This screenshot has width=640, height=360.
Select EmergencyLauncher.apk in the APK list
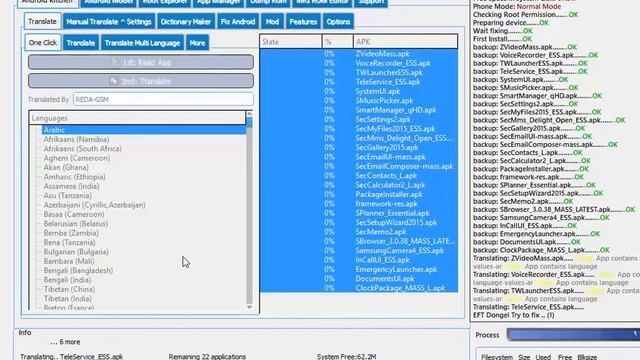coord(396,270)
